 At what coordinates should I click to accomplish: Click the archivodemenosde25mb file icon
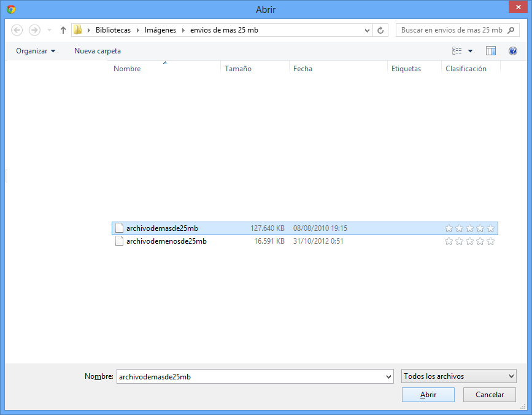point(119,241)
